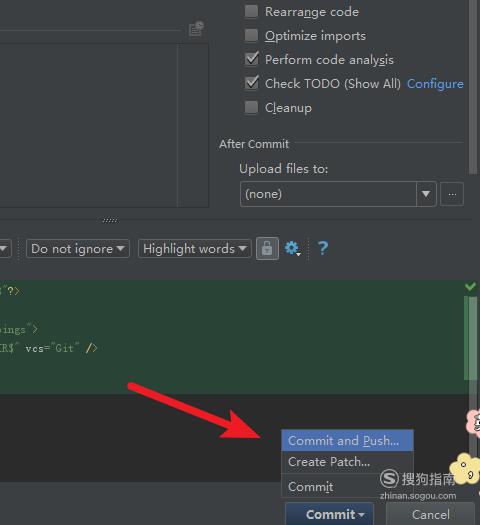The image size is (480, 525).
Task: Open the Highlight words dropdown
Action: [x=194, y=249]
